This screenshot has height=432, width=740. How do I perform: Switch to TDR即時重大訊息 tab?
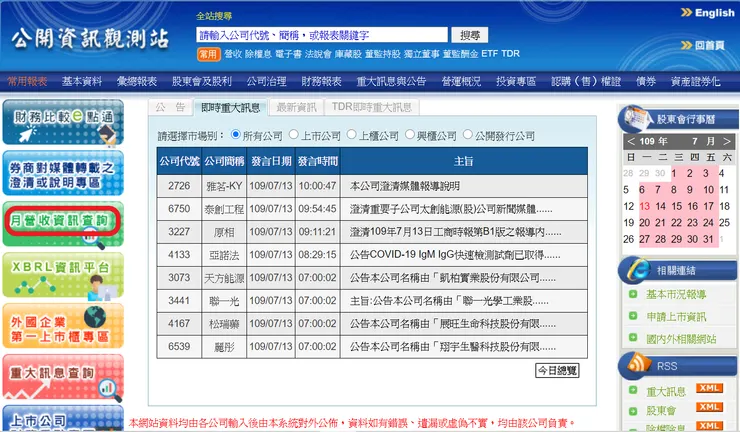click(372, 107)
